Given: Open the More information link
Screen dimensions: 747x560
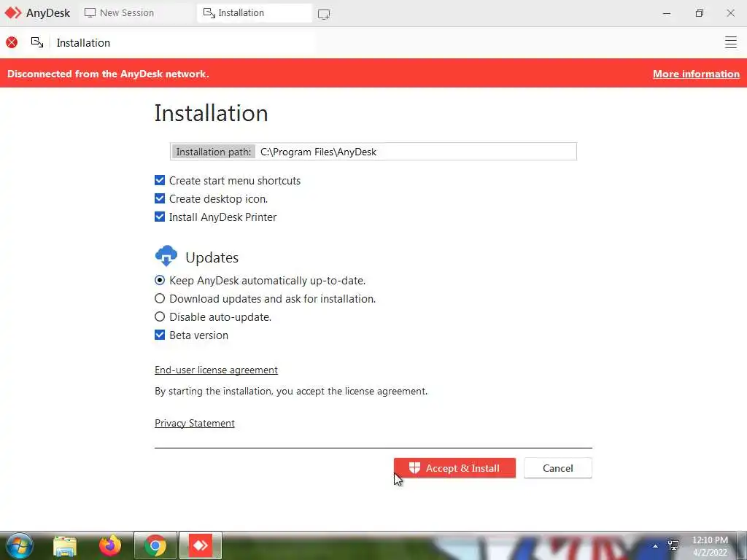Looking at the screenshot, I should point(696,74).
